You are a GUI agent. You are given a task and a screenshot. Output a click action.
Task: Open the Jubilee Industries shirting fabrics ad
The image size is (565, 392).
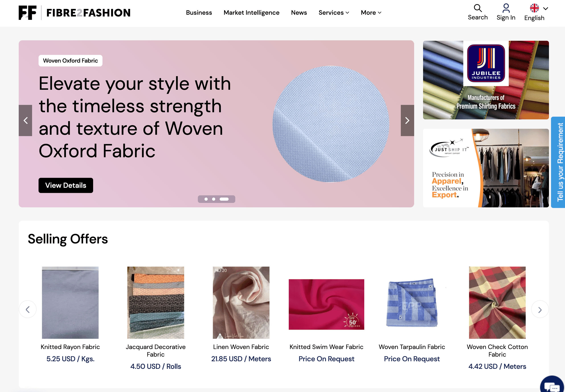pos(486,80)
